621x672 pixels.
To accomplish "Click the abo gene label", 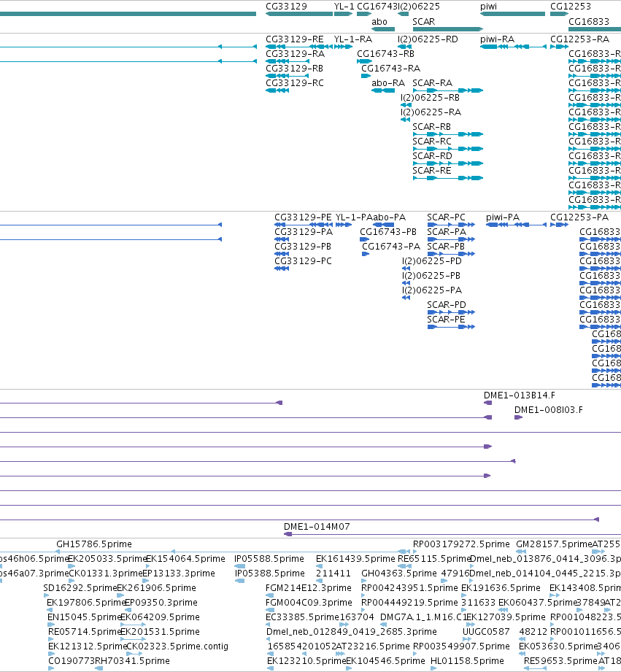I will pos(379,21).
